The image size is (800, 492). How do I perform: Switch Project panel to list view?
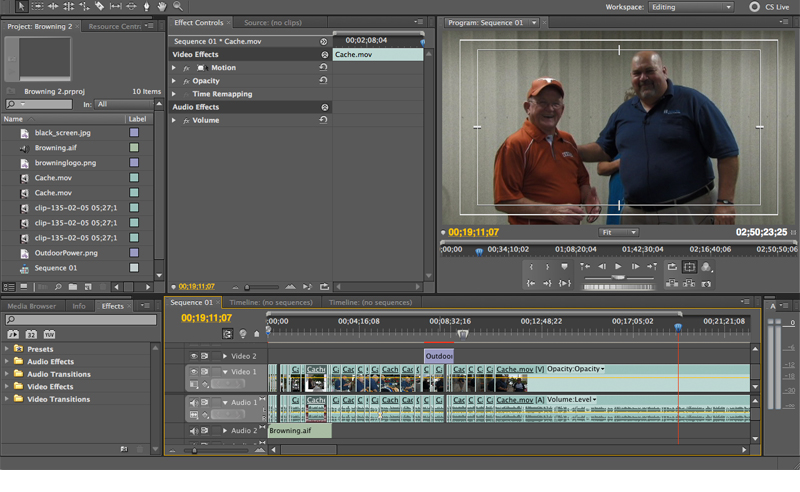pyautogui.click(x=9, y=287)
